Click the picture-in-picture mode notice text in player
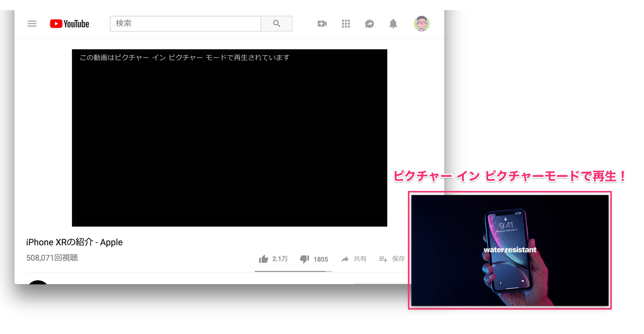 click(x=185, y=57)
